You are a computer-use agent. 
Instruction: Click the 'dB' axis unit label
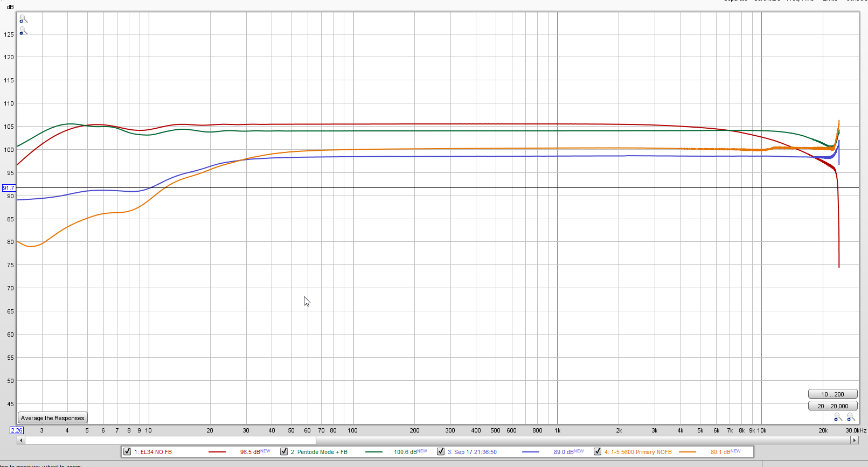click(10, 7)
